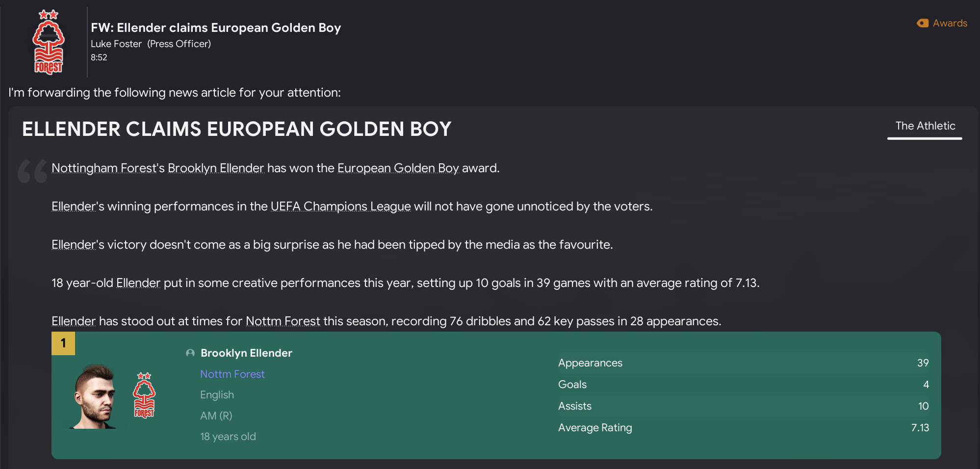
Task: Click the Average Rating stat row
Action: [743, 428]
